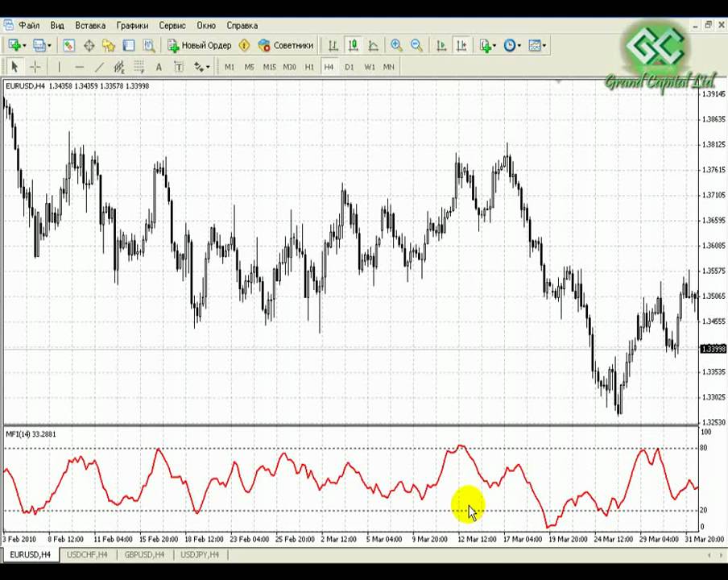This screenshot has height=580, width=728.
Task: Click the current price label 1.33998
Action: (x=714, y=349)
